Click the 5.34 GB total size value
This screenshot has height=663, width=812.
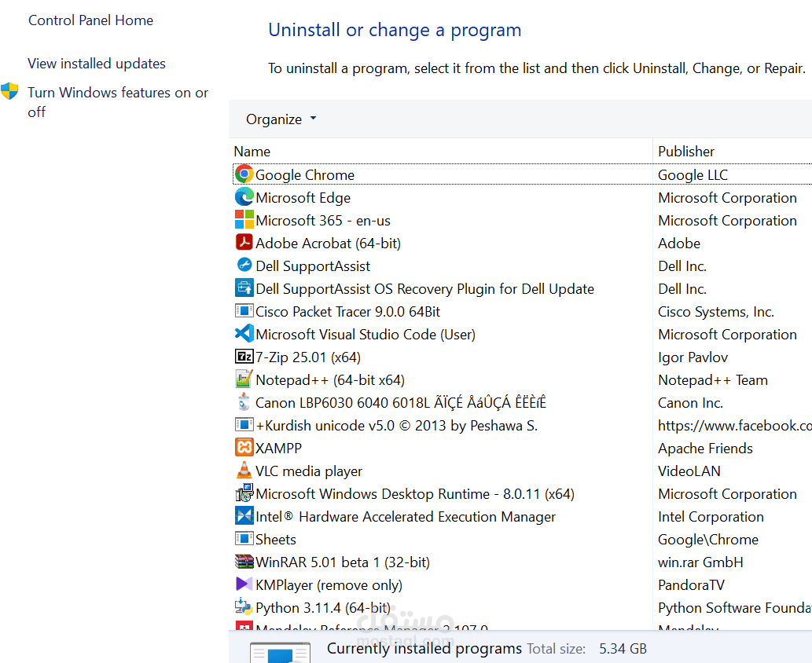(623, 649)
